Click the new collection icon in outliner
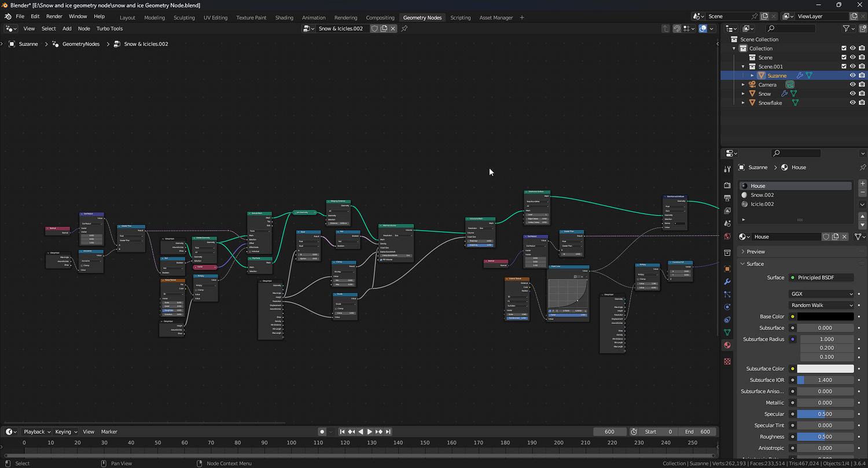Screen dimensions: 868x468 862,28
